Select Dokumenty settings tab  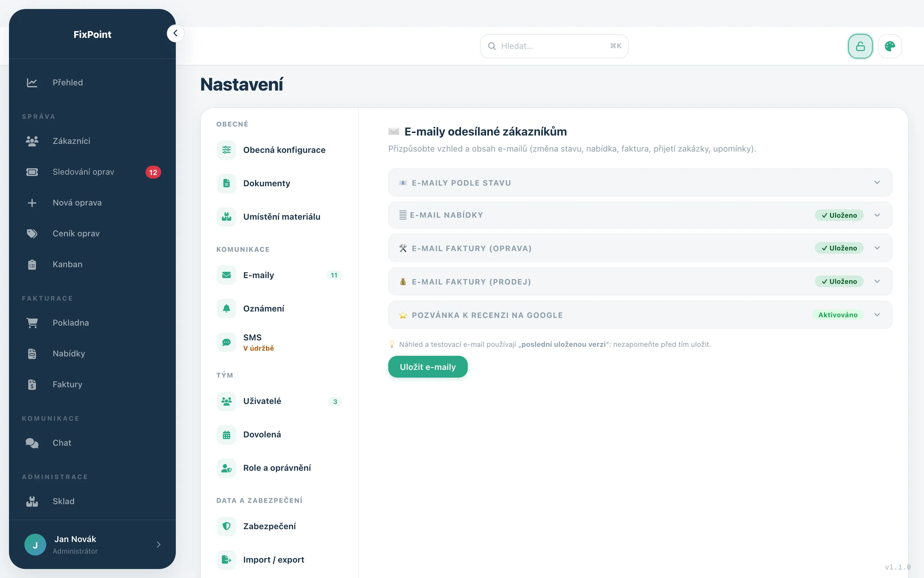point(279,183)
